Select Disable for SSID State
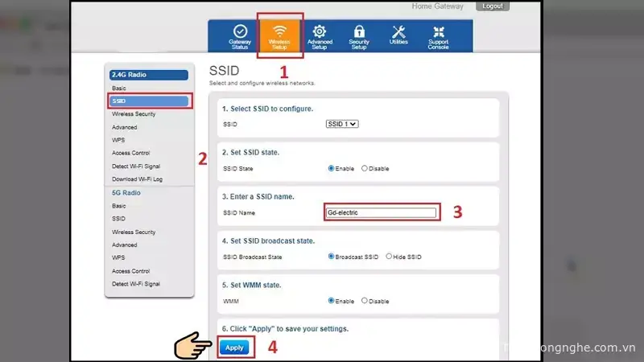Viewport: 644px width, 362px height. [x=365, y=168]
